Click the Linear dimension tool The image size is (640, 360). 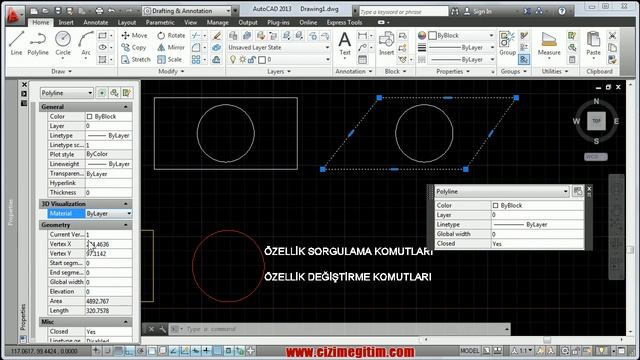[362, 36]
